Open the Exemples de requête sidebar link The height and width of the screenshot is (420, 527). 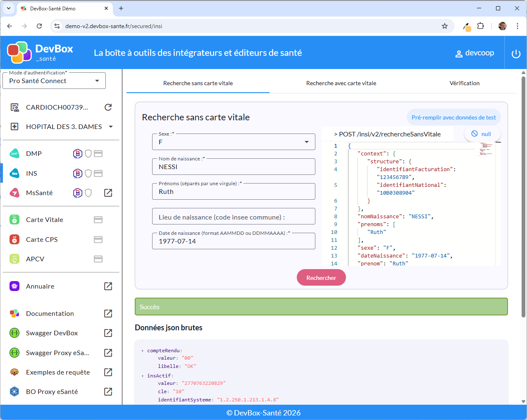pos(58,372)
